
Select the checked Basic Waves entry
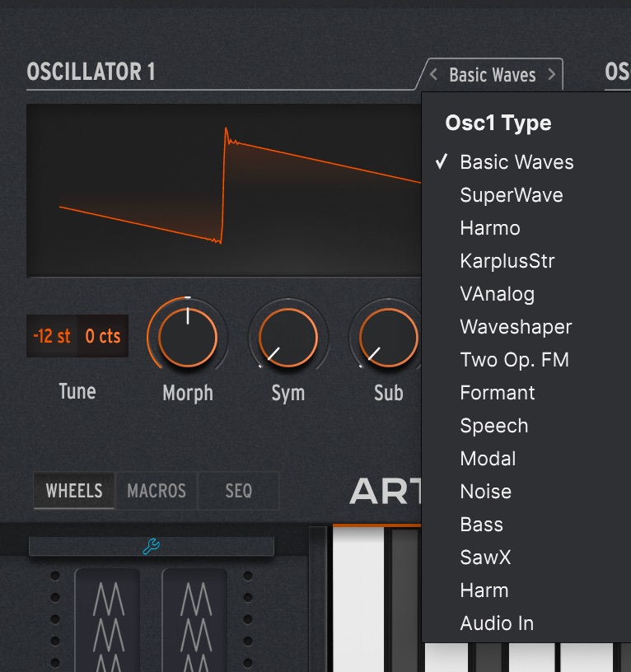[x=516, y=162]
